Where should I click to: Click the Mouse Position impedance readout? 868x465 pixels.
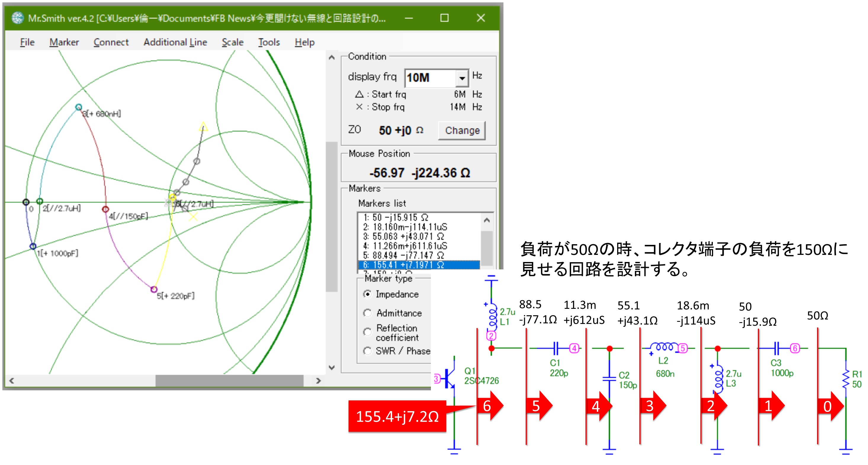[x=420, y=173]
